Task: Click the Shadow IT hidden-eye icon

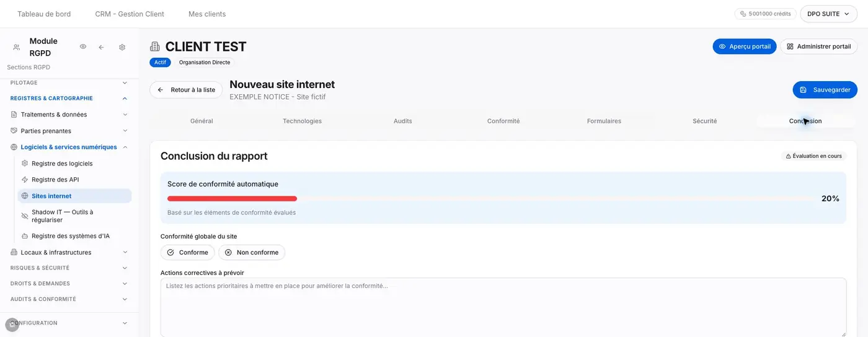Action: click(x=25, y=216)
